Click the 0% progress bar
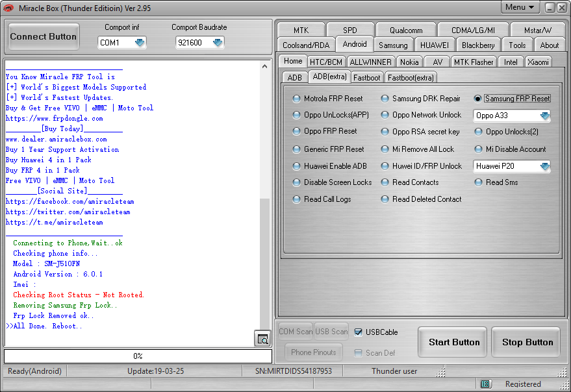The width and height of the screenshot is (571, 392). coord(138,356)
